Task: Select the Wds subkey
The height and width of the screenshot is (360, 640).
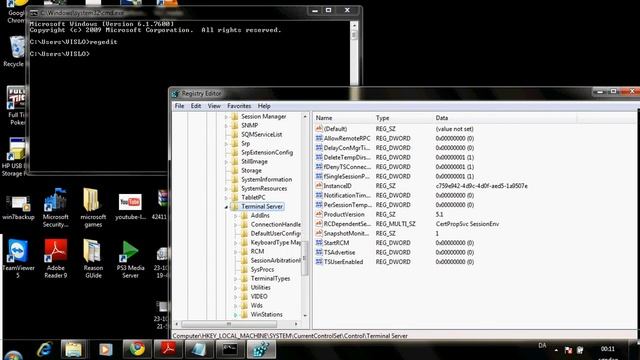Action: (256, 305)
